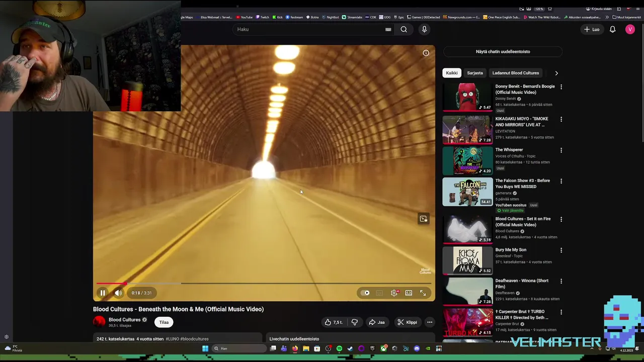644x362 pixels.
Task: Enter fullscreen with the player's expand icon
Action: pos(423,293)
